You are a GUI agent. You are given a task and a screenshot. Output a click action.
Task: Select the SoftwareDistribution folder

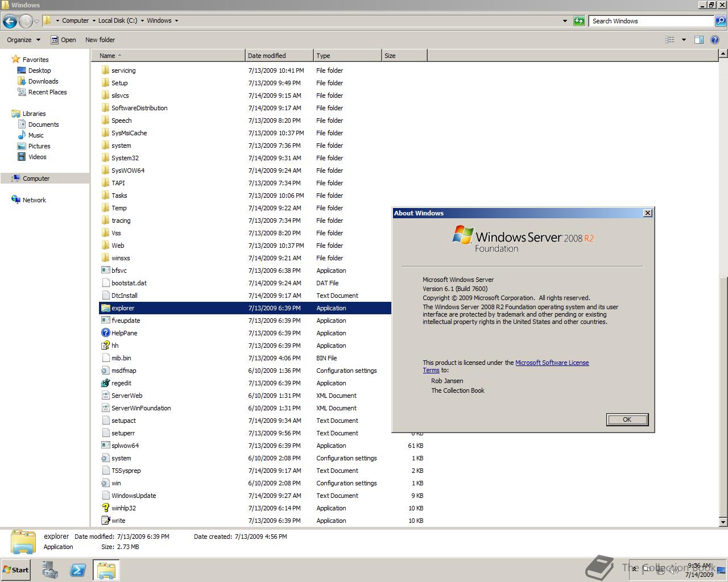click(x=139, y=108)
